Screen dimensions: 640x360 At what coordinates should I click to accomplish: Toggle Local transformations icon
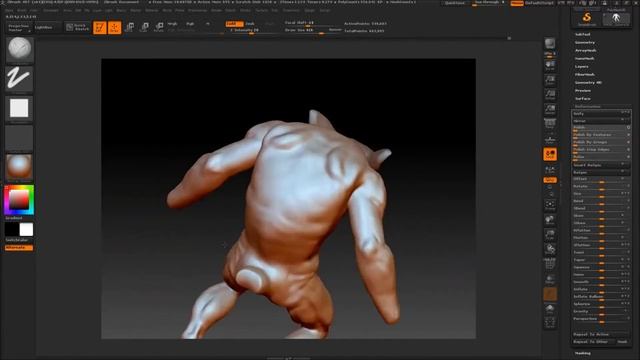[x=550, y=154]
